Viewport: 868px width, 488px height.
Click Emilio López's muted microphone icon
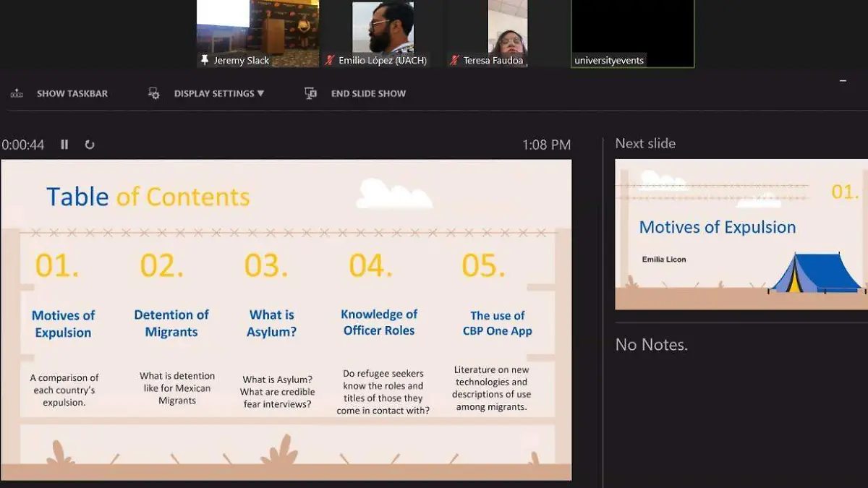pyautogui.click(x=330, y=61)
